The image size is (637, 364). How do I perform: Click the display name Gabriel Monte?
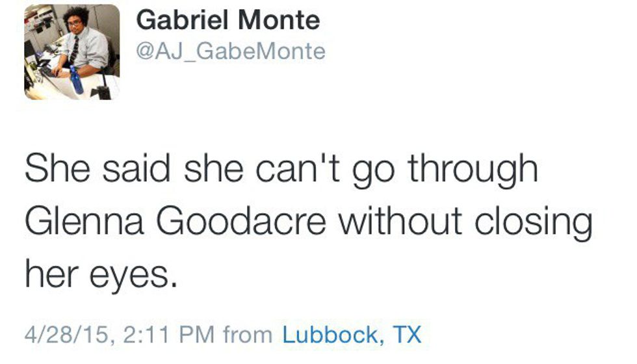click(x=228, y=21)
